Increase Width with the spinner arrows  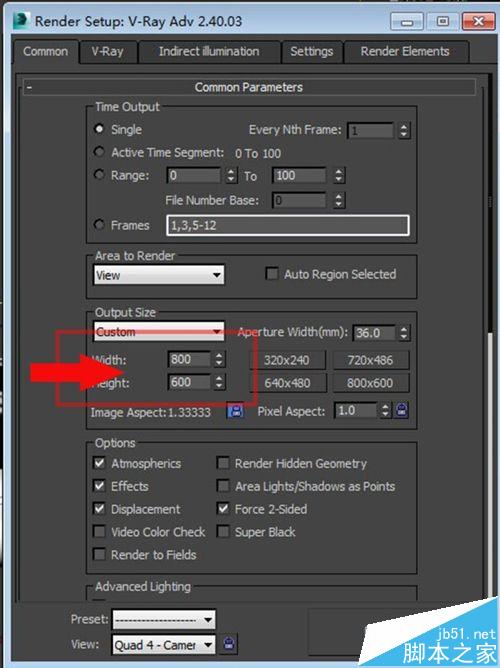pyautogui.click(x=219, y=359)
